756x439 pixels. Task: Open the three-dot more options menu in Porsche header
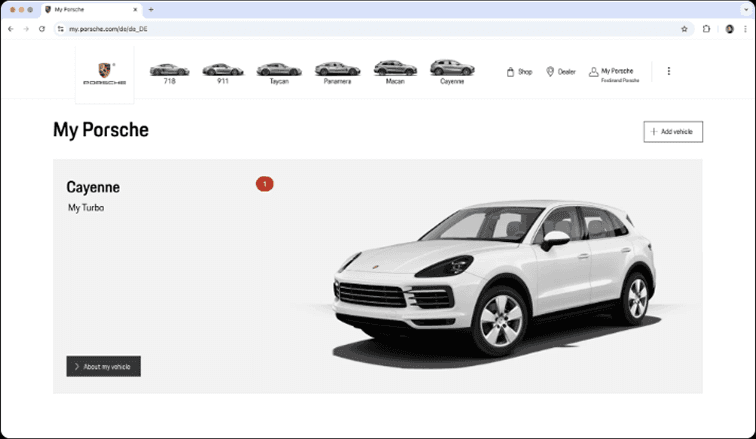tap(668, 71)
